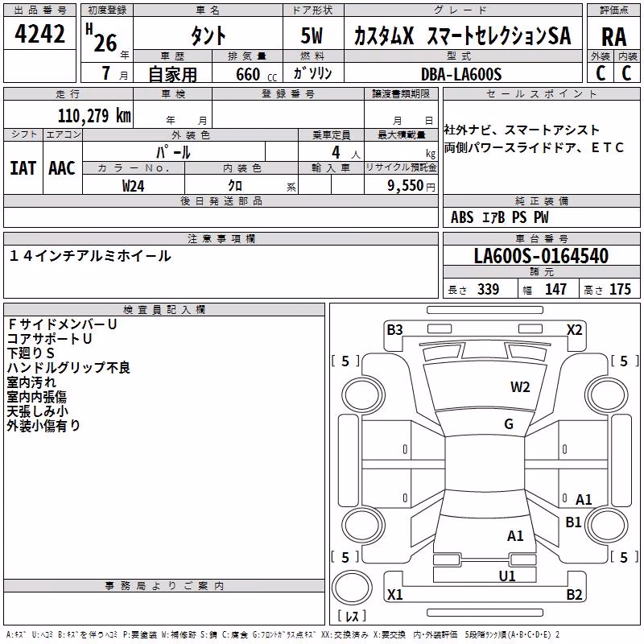Image resolution: width=644 pixels, height=644 pixels.
Task: Select recycle deposit 9,550円
Action: coord(411,186)
